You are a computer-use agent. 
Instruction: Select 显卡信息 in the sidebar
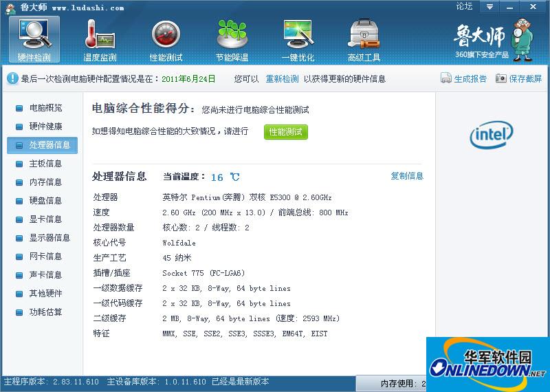coord(45,219)
